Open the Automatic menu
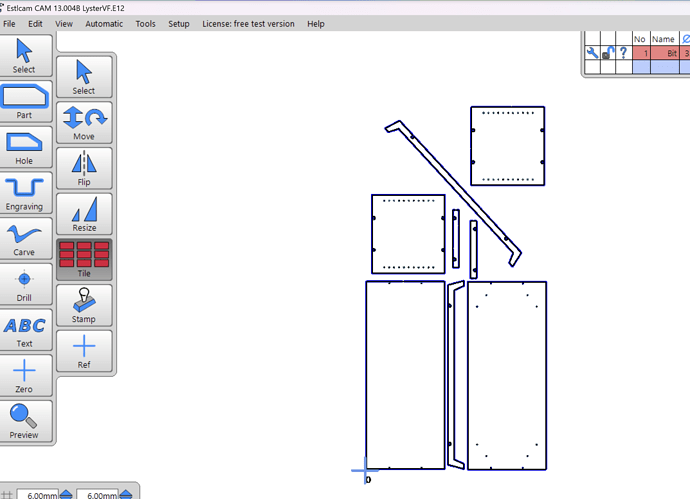690x499 pixels. point(104,24)
